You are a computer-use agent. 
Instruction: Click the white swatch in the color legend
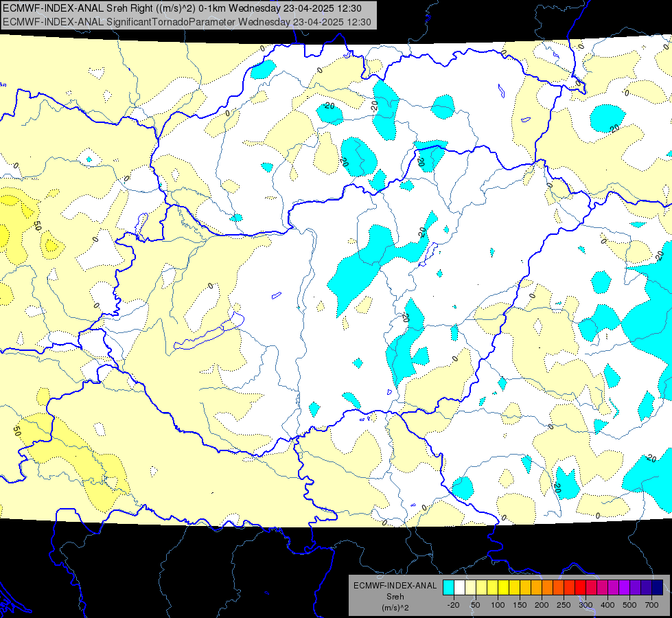point(459,587)
